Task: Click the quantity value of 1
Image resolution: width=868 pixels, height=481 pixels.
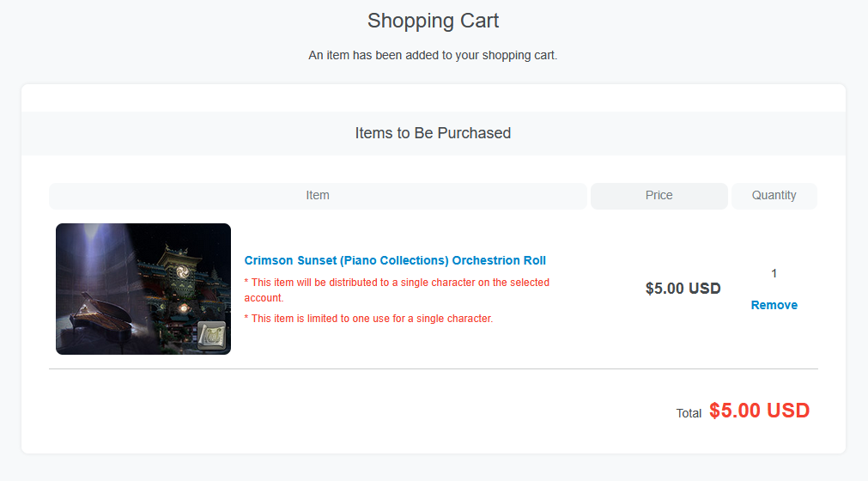Action: coord(774,274)
